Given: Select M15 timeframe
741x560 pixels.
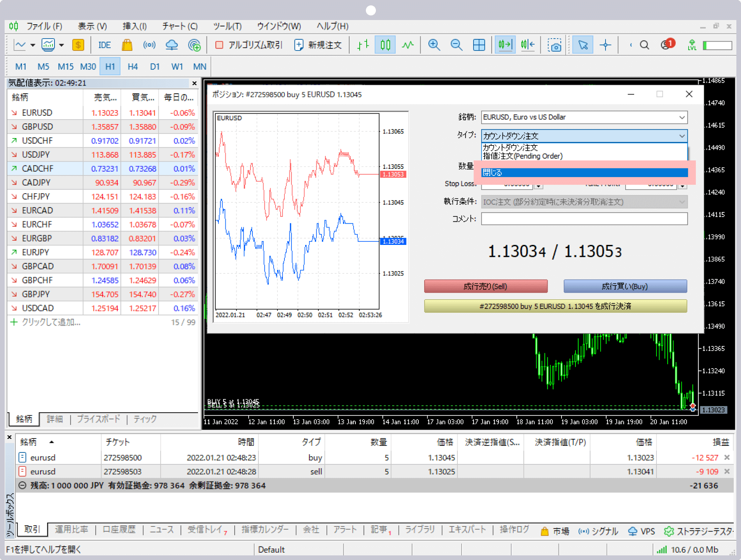Looking at the screenshot, I should click(x=66, y=67).
